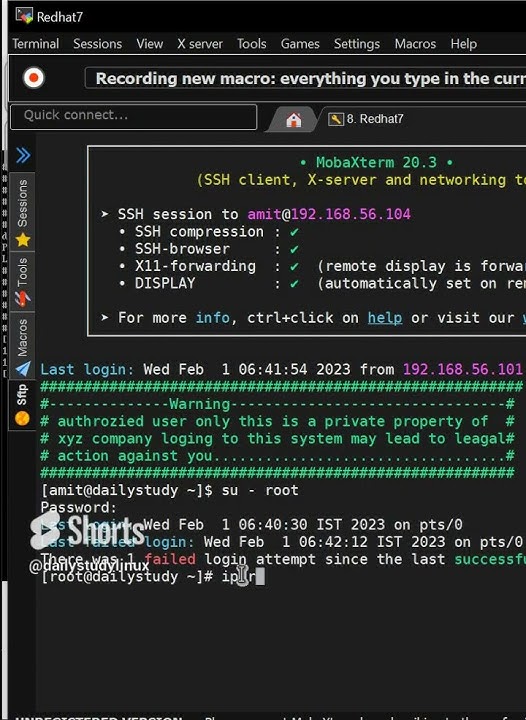Select the 8. Redhat7 session tab
This screenshot has width=526, height=720.
366,119
